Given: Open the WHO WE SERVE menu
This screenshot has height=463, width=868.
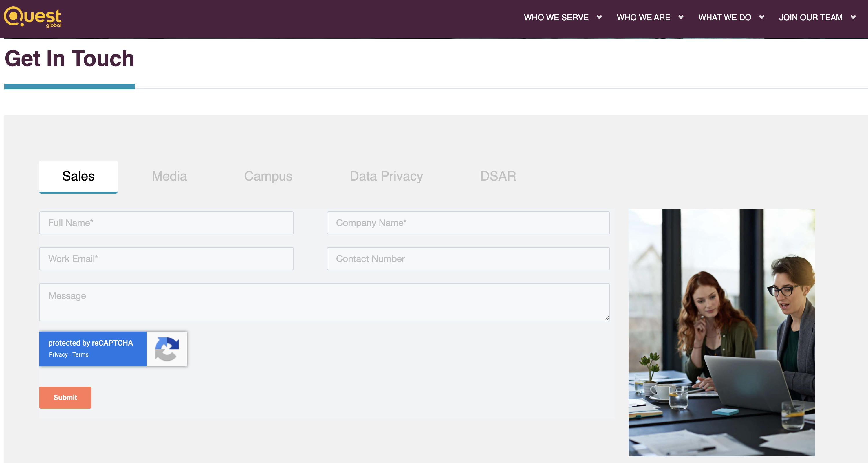Looking at the screenshot, I should [556, 17].
